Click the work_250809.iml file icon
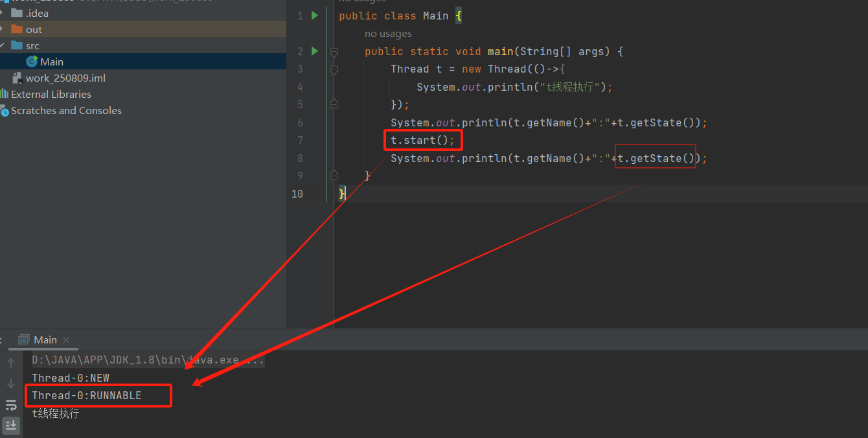 tap(17, 78)
